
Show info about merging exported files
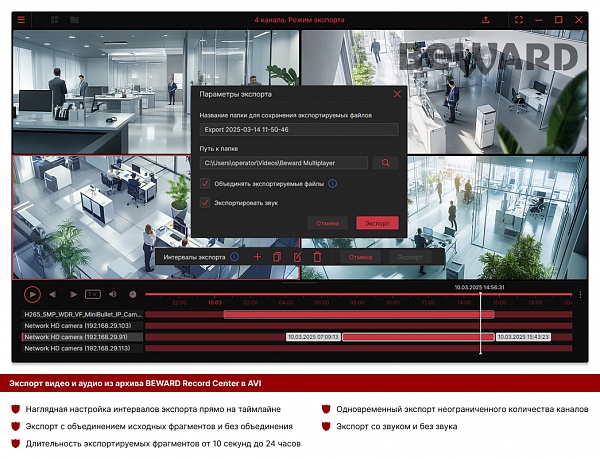click(333, 184)
